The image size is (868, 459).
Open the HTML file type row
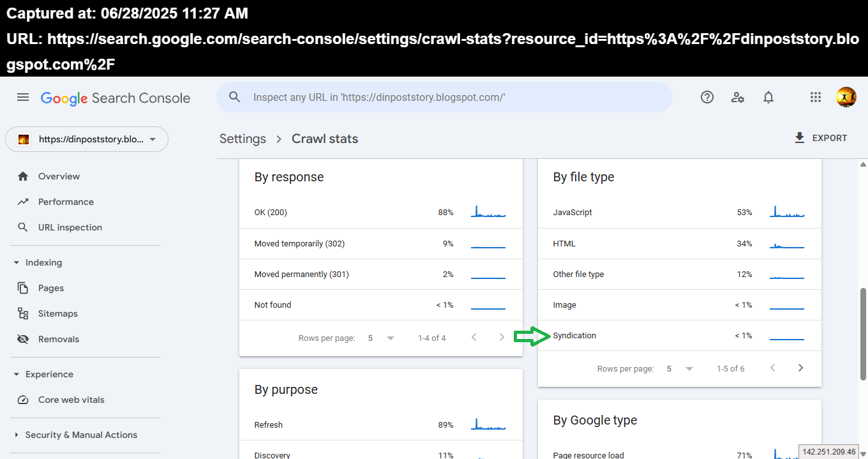680,244
